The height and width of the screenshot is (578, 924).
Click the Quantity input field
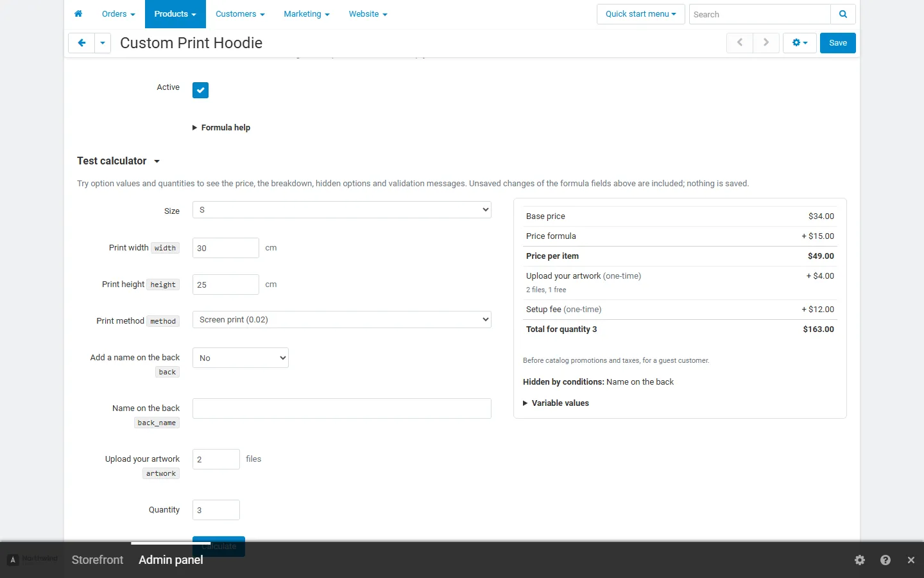(216, 510)
